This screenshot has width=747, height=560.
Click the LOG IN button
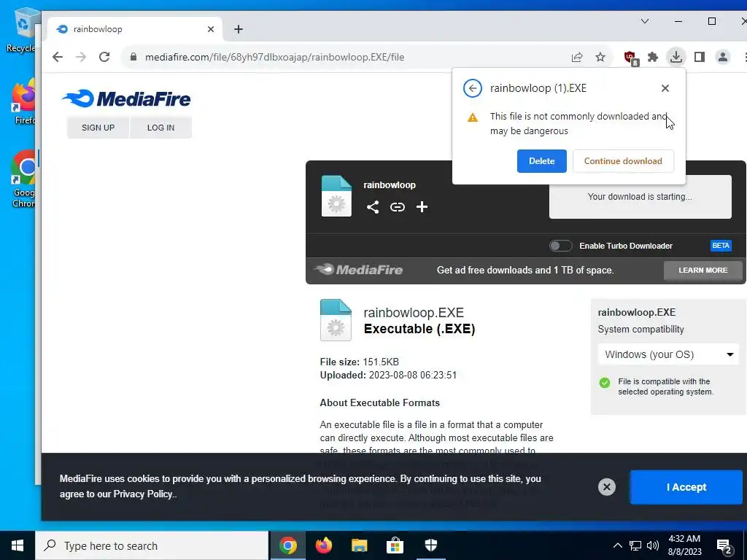[160, 128]
